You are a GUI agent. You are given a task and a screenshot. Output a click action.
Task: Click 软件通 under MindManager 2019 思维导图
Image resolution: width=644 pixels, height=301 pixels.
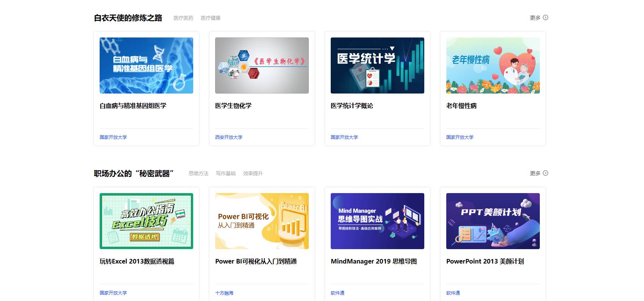[338, 293]
